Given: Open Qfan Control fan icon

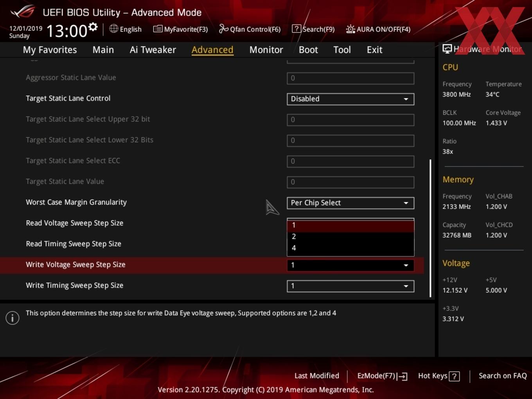Looking at the screenshot, I should pos(223,29).
